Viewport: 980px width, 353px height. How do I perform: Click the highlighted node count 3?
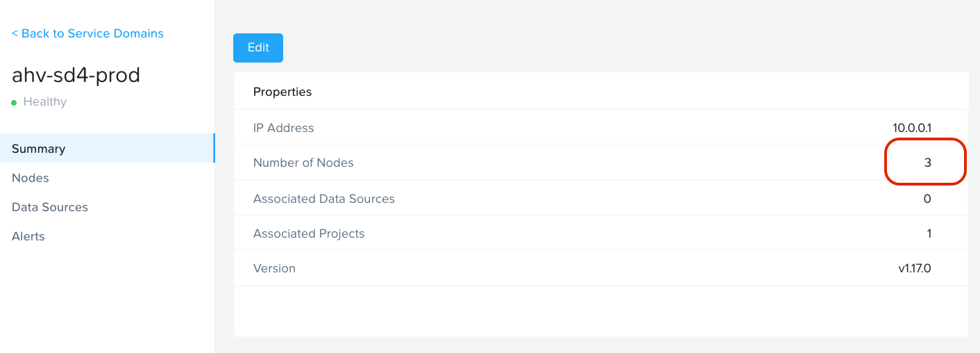(x=927, y=163)
